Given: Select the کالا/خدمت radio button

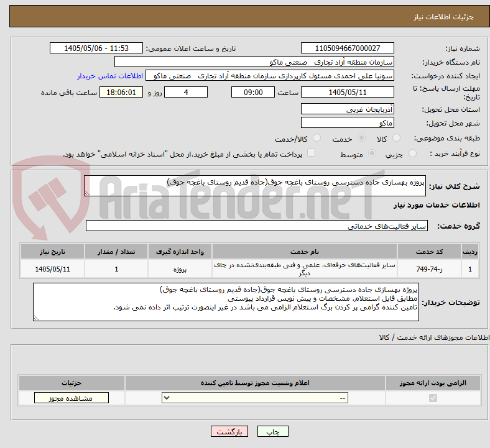Looking at the screenshot, I should point(317,138).
